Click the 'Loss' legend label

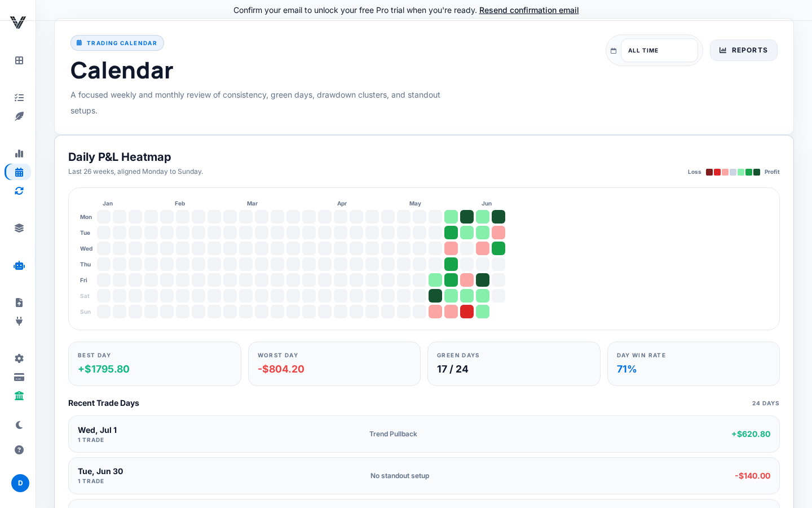coord(695,172)
